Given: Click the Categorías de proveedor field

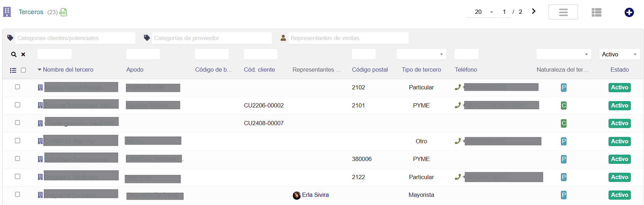Looking at the screenshot, I should click(x=211, y=38).
